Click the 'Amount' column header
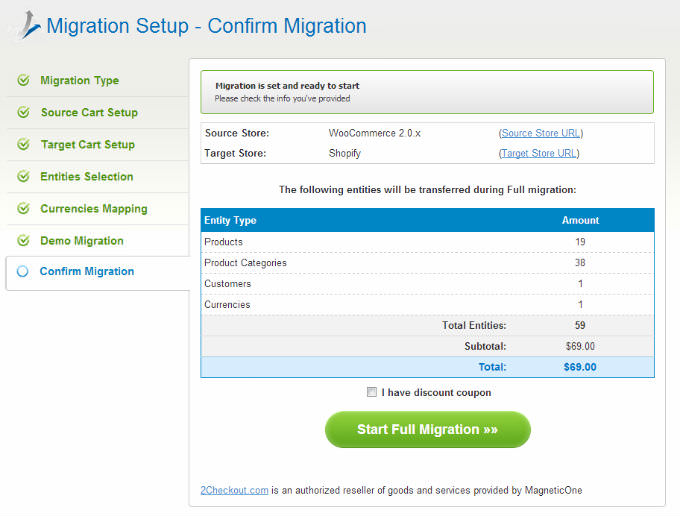 click(580, 220)
